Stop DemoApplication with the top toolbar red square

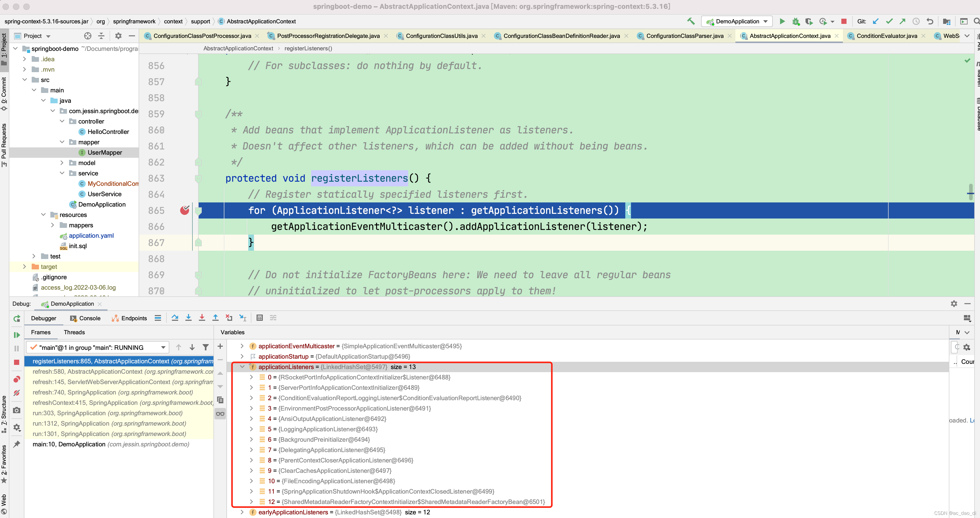[843, 21]
